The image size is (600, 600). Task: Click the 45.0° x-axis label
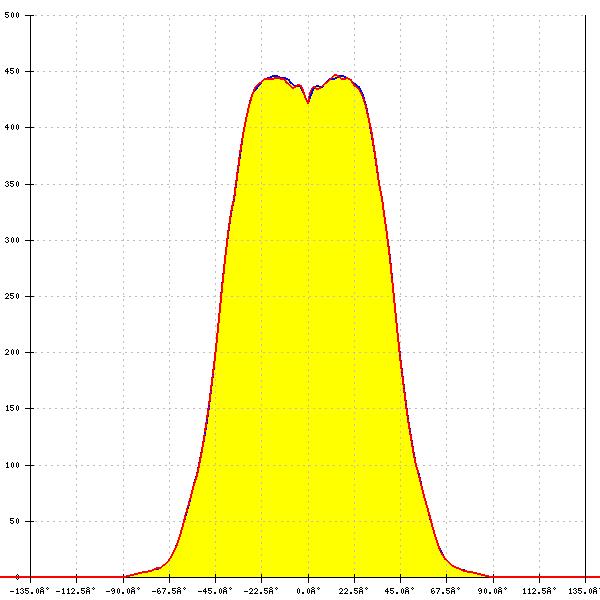(400, 591)
